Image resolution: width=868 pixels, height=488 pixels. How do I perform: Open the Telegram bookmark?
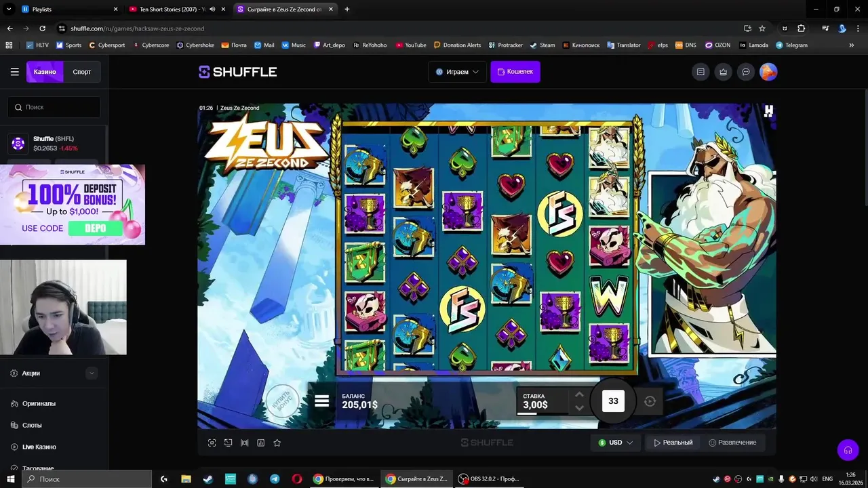(x=791, y=45)
